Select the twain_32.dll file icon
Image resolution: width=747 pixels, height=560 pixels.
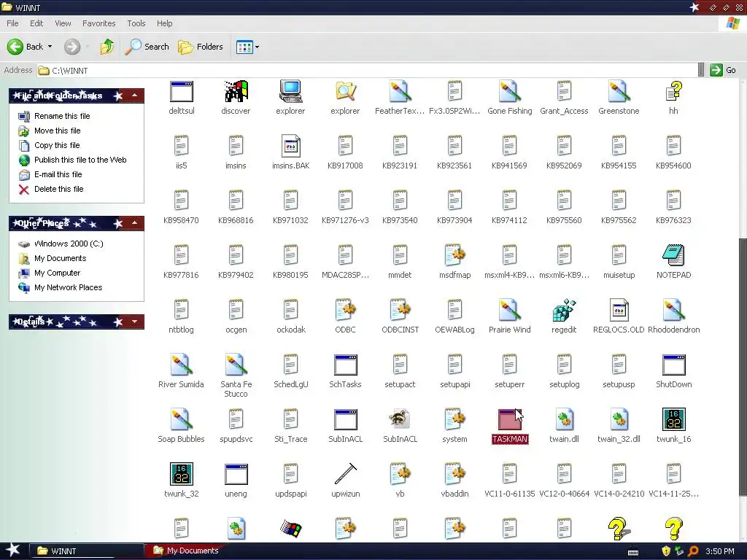point(619,419)
